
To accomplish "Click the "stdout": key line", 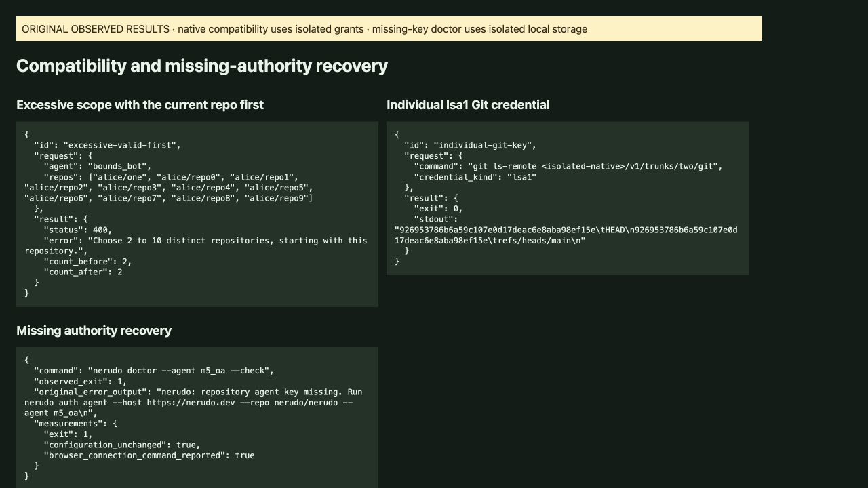I will (x=436, y=219).
